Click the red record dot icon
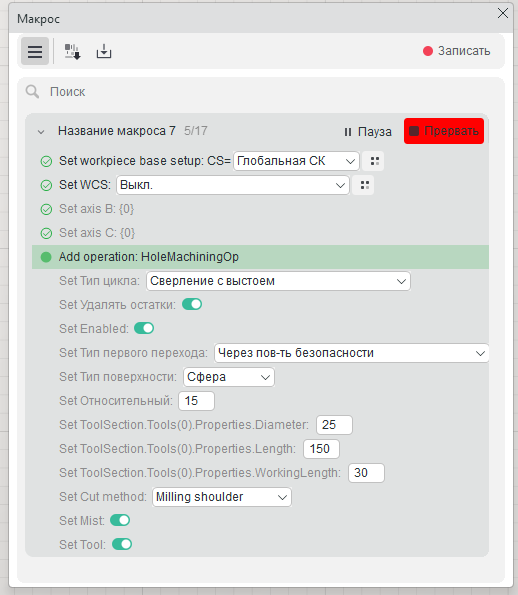 click(428, 51)
